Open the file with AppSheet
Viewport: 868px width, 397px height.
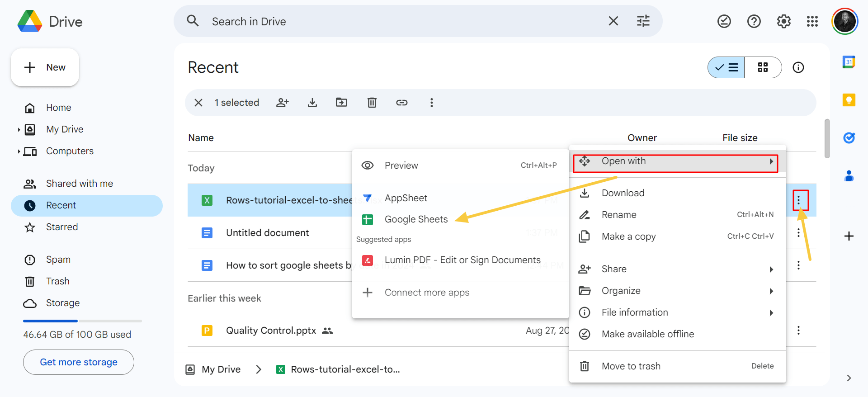[460, 198]
